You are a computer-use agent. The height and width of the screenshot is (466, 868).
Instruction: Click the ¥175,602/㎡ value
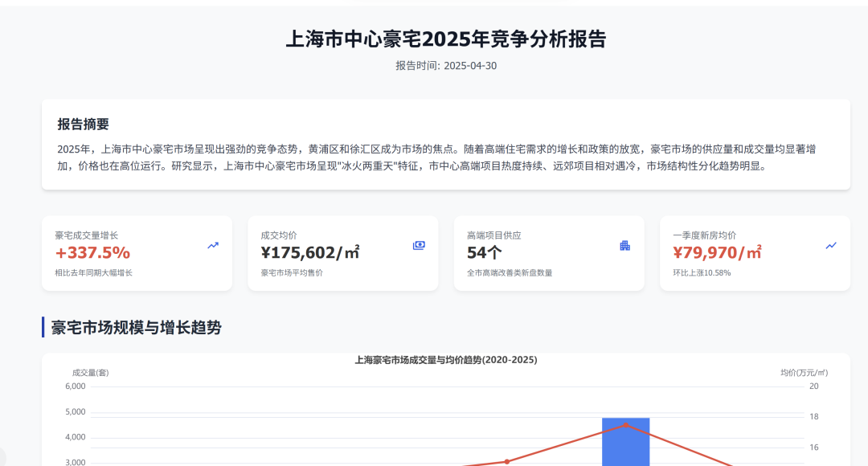pos(310,253)
